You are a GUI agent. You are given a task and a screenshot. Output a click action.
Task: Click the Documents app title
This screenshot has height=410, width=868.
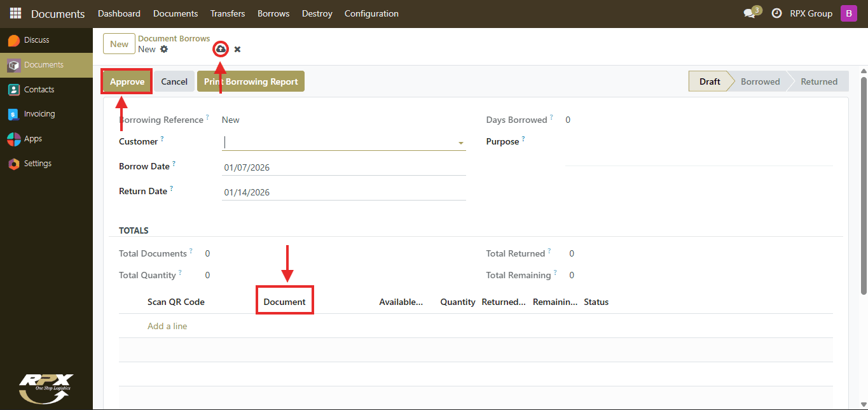(58, 13)
